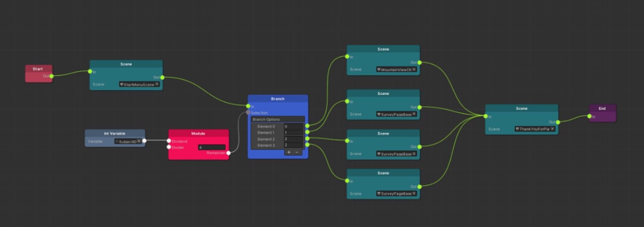The image size is (644, 227).
Task: Click the In port of the MountainViewCit scene node
Action: 347,57
